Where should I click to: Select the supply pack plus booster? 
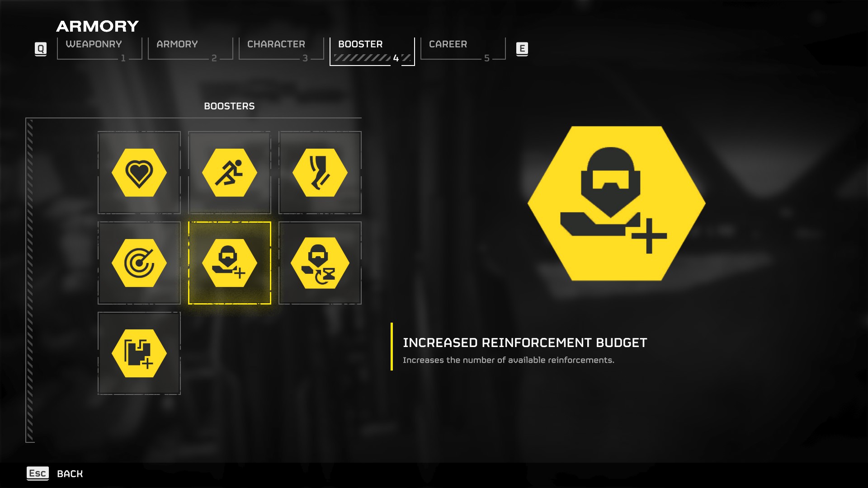click(139, 353)
